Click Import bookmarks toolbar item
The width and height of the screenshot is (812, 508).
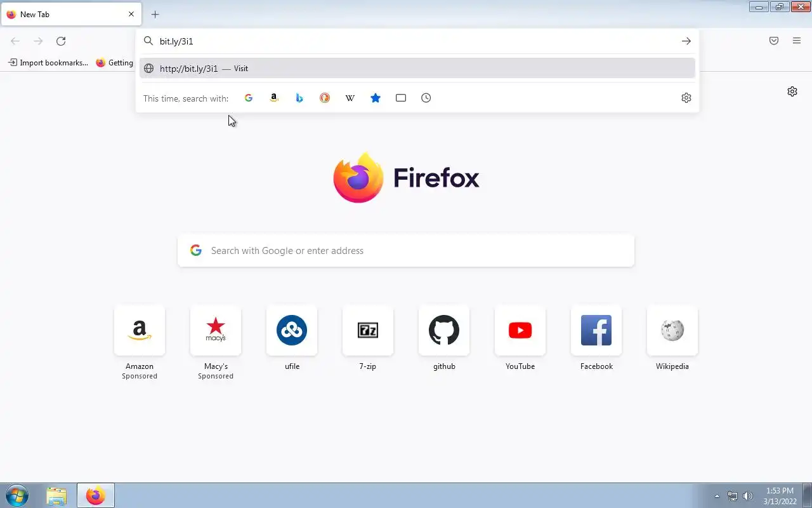48,63
